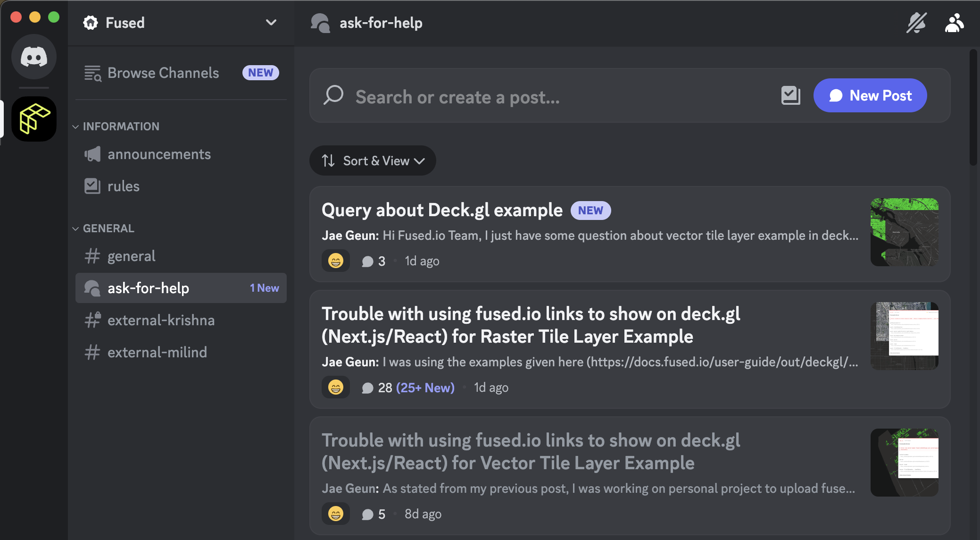
Task: Click the search magnifier in the post search bar
Action: [x=332, y=95]
